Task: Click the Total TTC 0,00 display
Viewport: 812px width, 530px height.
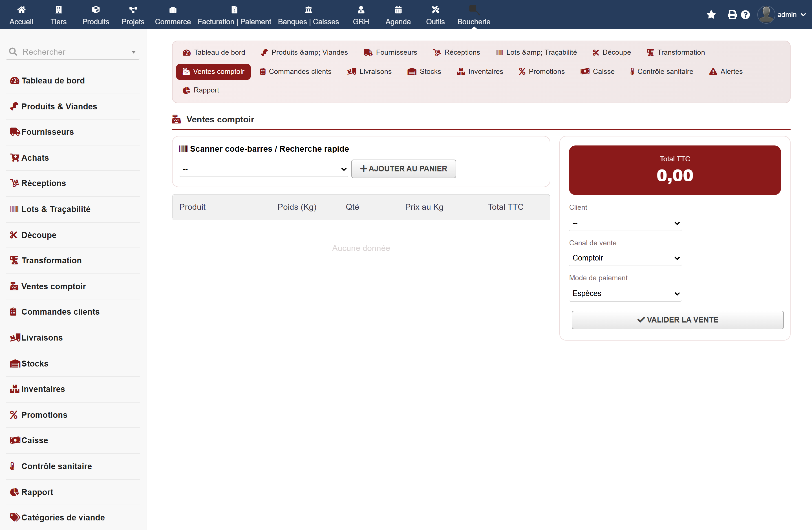Action: click(x=674, y=170)
